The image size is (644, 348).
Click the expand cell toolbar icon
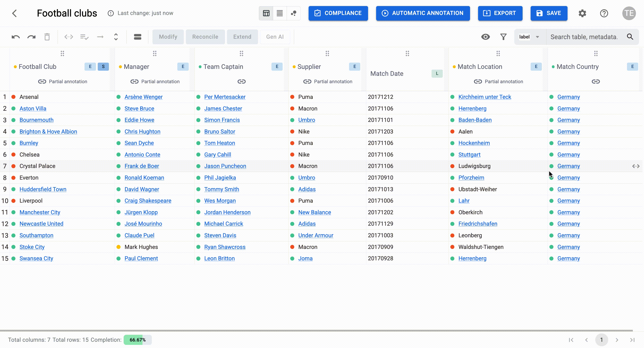(x=68, y=37)
